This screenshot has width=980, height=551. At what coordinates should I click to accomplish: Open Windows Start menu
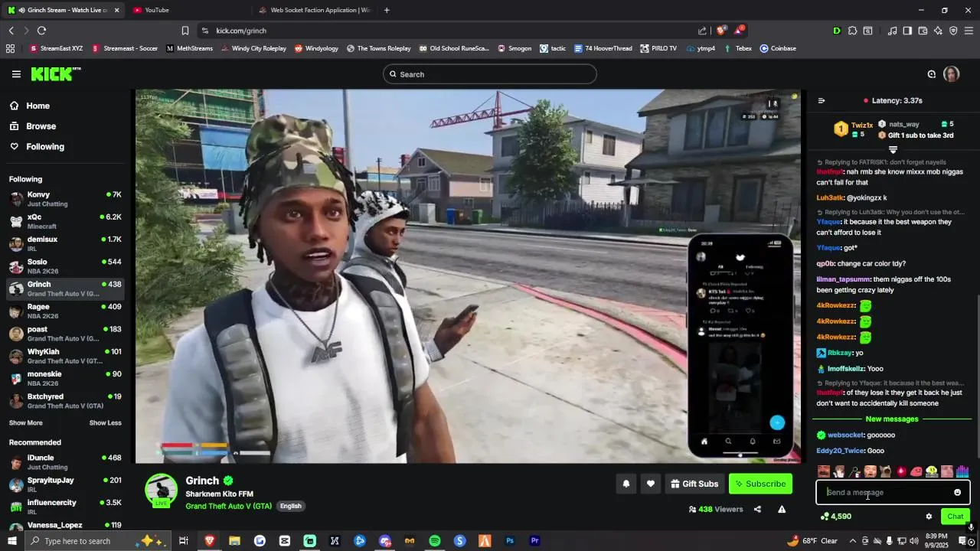coord(12,541)
